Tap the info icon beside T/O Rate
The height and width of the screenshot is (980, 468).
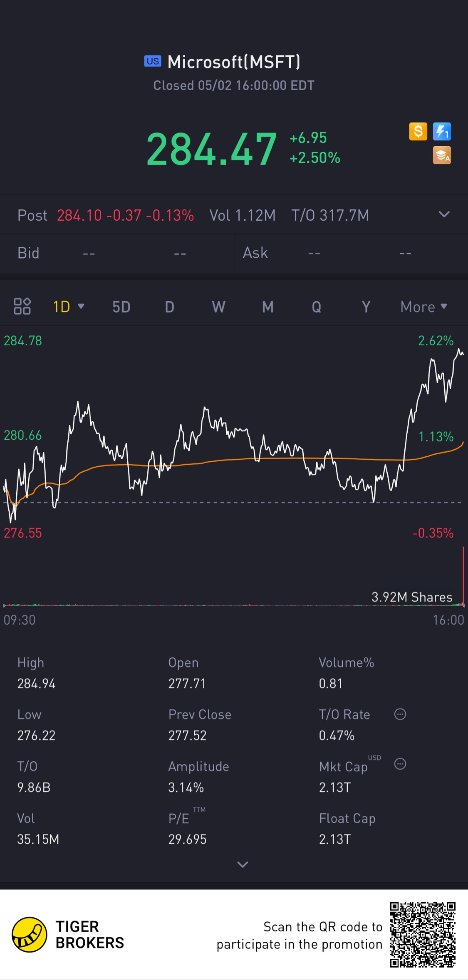[x=400, y=714]
